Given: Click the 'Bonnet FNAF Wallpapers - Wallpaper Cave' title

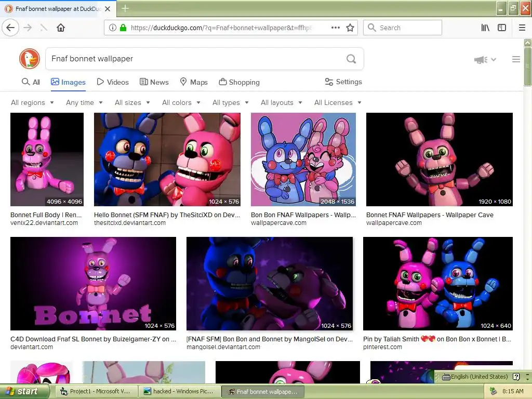Looking at the screenshot, I should [430, 215].
